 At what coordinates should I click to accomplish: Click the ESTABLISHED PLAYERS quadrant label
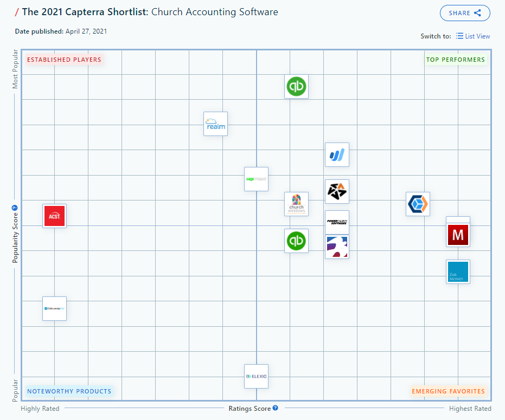(64, 60)
